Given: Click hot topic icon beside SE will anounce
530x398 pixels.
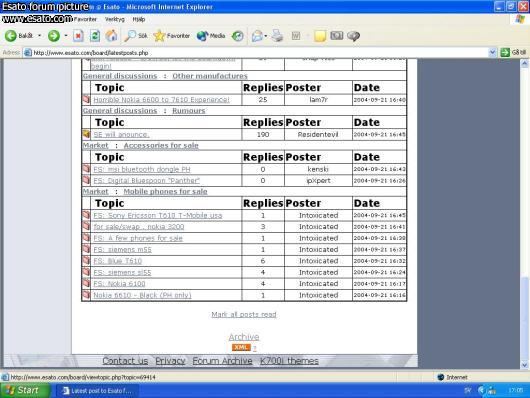Looking at the screenshot, I should (86, 134).
